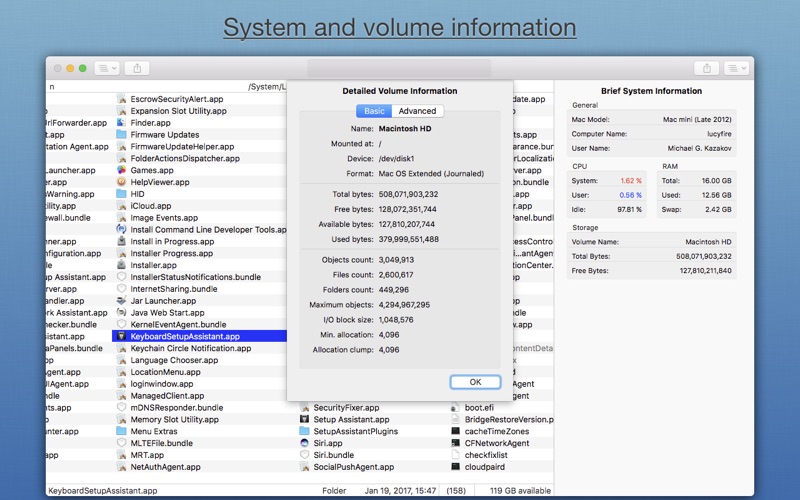Select Installer Progress.app row
The image size is (800, 500).
click(x=199, y=253)
